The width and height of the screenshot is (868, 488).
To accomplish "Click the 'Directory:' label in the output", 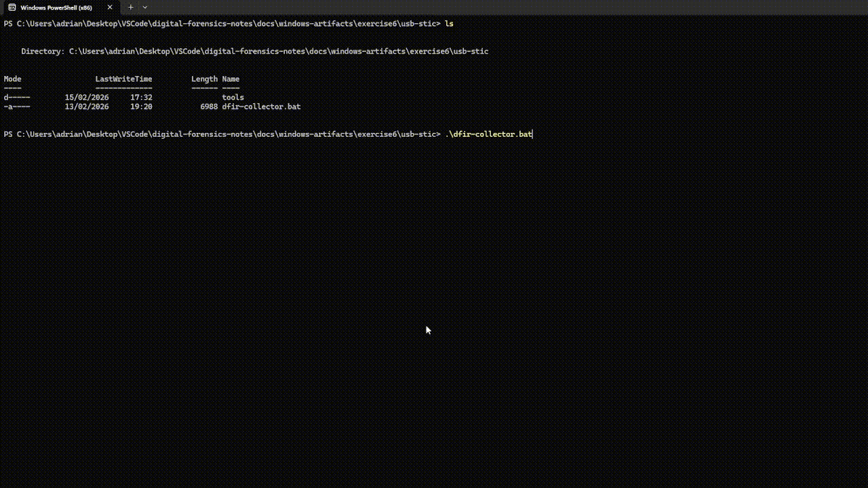I will pyautogui.click(x=43, y=52).
